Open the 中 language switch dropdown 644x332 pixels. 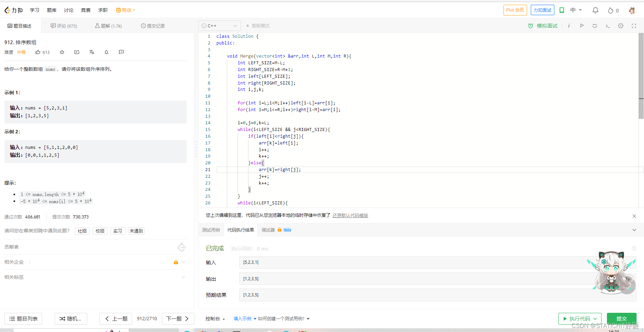[576, 10]
